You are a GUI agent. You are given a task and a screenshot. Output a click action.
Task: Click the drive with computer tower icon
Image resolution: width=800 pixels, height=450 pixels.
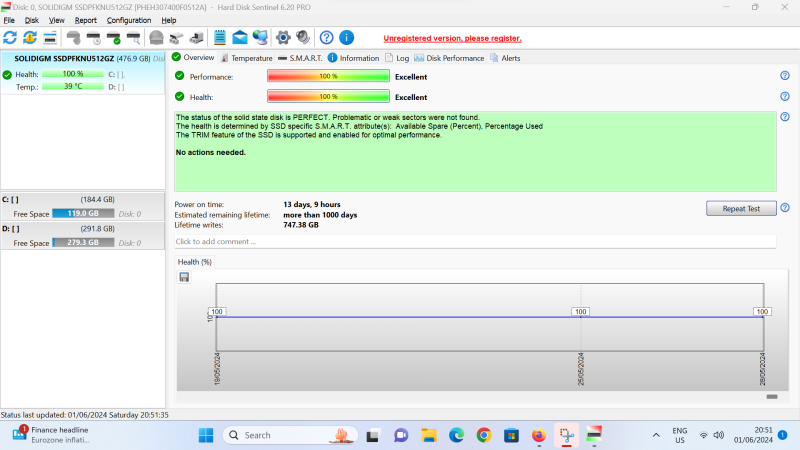pos(196,37)
